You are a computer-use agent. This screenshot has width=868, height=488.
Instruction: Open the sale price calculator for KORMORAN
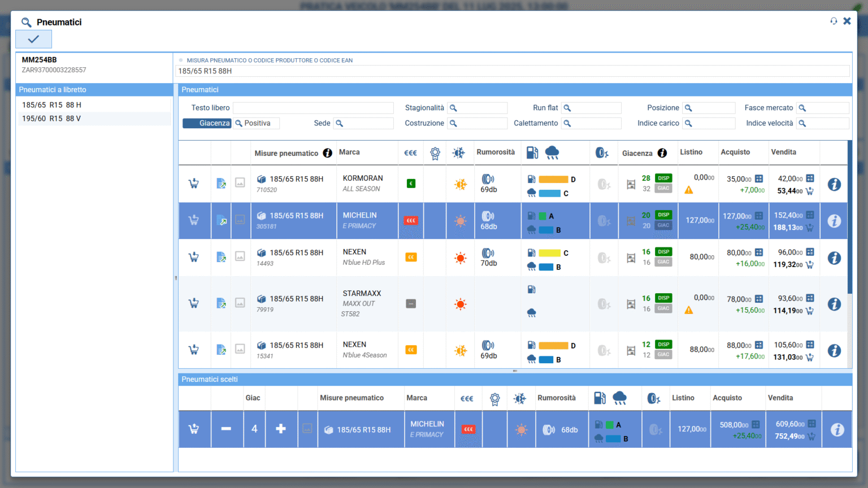[810, 178]
